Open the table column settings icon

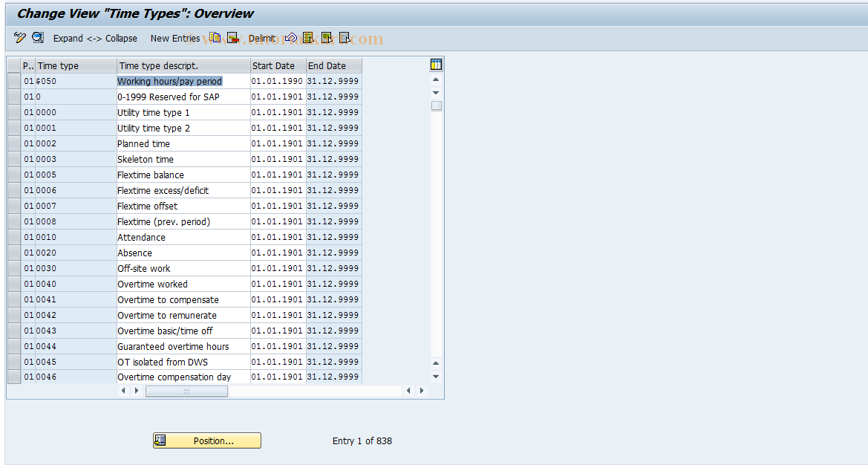click(x=436, y=65)
